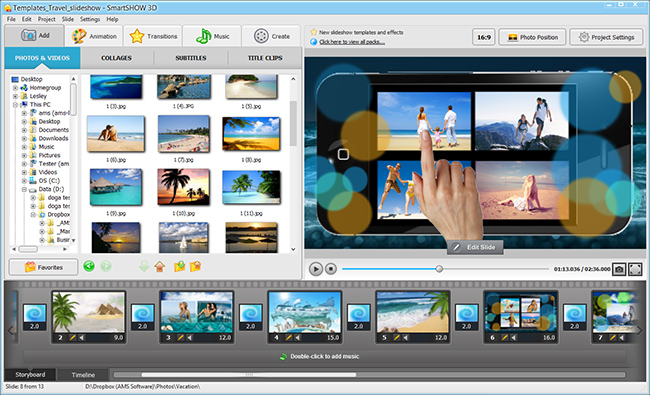Click the Edit Slide button
This screenshot has width=650, height=395.
point(475,247)
